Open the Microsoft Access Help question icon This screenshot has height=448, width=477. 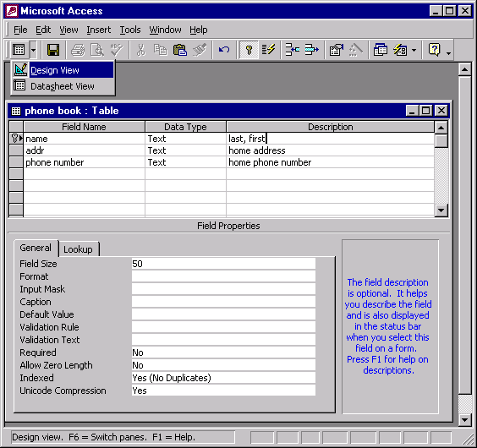point(435,50)
